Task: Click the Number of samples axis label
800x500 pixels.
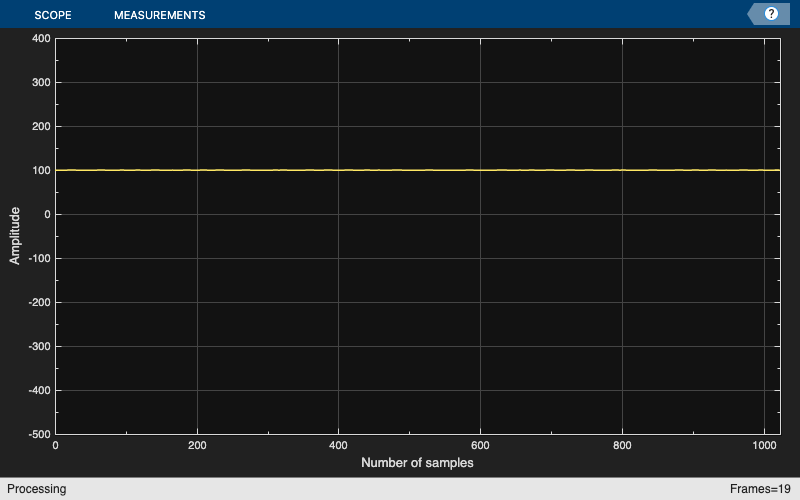Action: (417, 463)
